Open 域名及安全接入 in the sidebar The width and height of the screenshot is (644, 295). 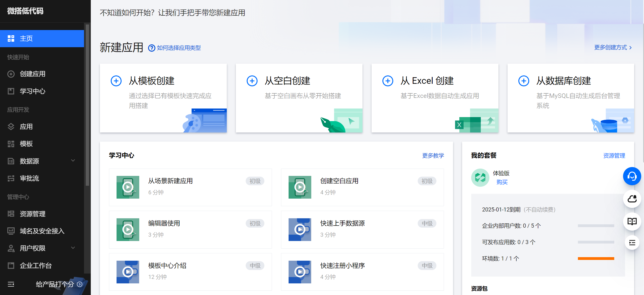pos(42,231)
